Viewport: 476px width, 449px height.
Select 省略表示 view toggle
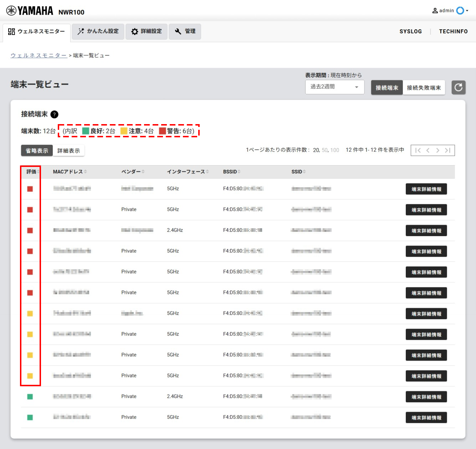37,151
